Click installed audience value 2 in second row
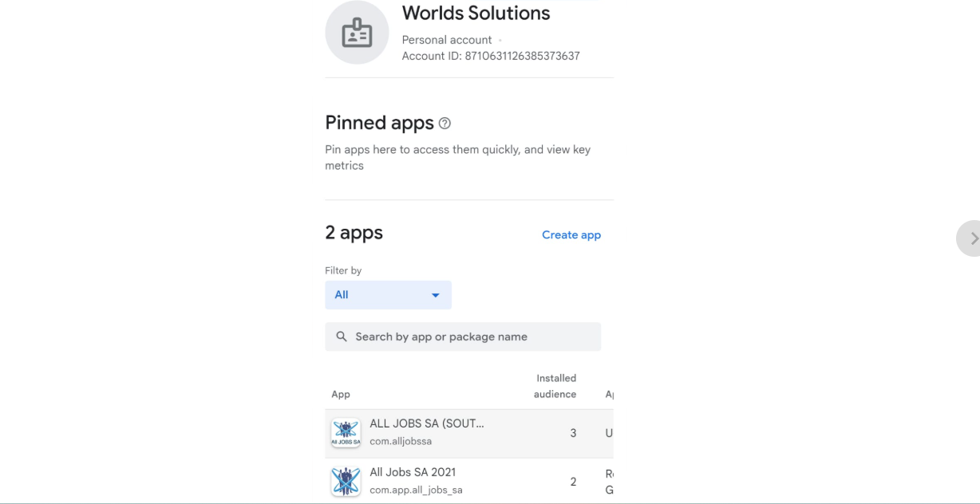Image resolution: width=980 pixels, height=504 pixels. [x=573, y=481]
